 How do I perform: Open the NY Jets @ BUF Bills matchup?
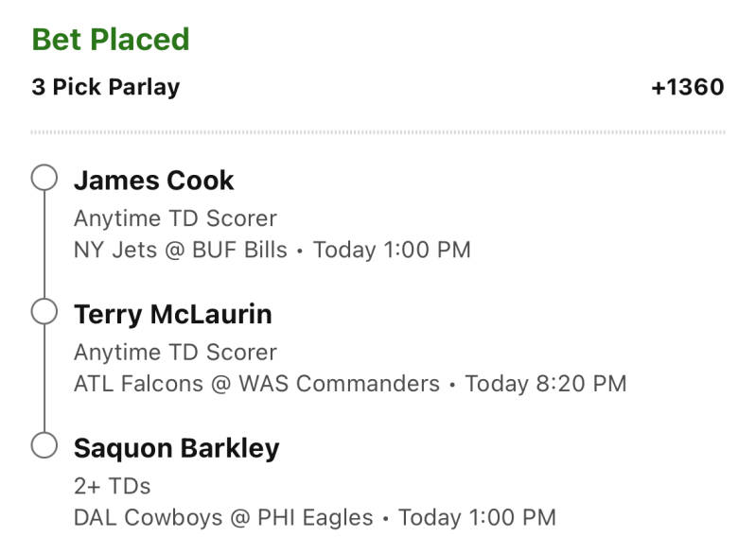(180, 251)
